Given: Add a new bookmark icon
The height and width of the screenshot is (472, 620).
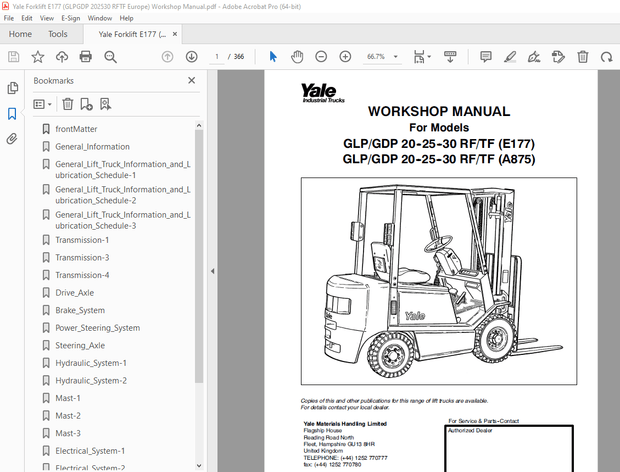Looking at the screenshot, I should 86,104.
